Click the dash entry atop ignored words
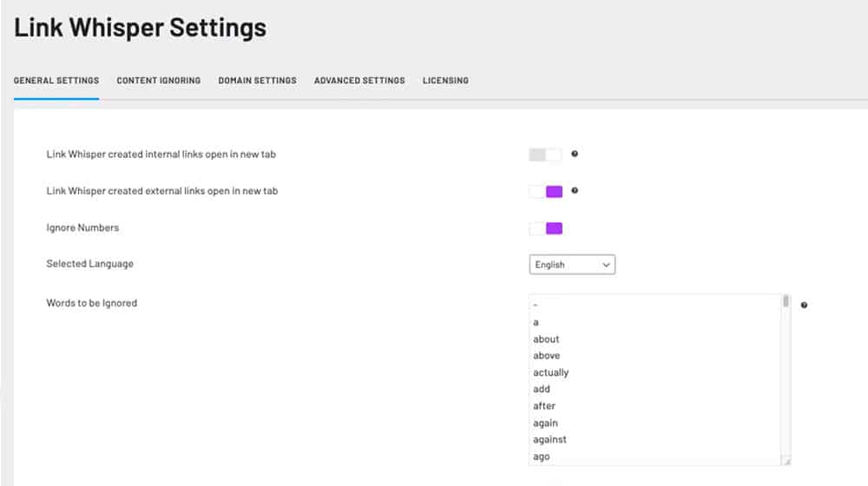This screenshot has width=868, height=486. click(536, 305)
